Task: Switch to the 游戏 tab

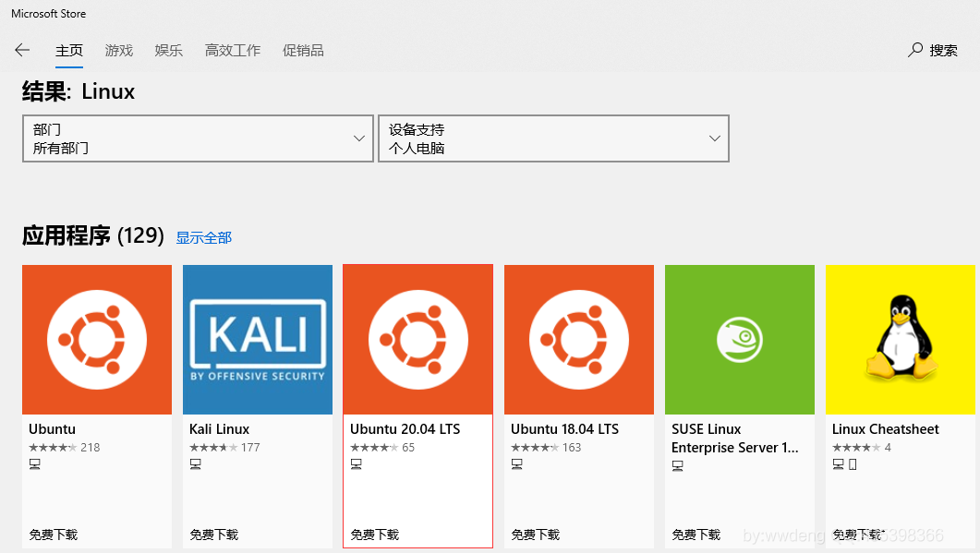Action: point(118,51)
